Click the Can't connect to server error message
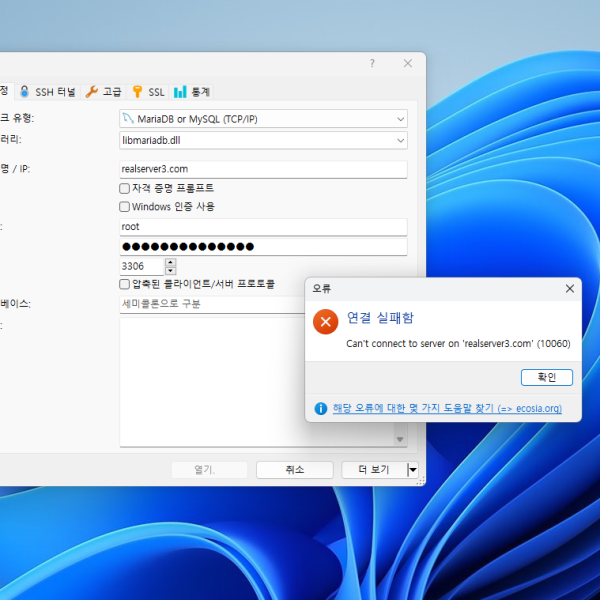The height and width of the screenshot is (600, 600). [x=458, y=344]
